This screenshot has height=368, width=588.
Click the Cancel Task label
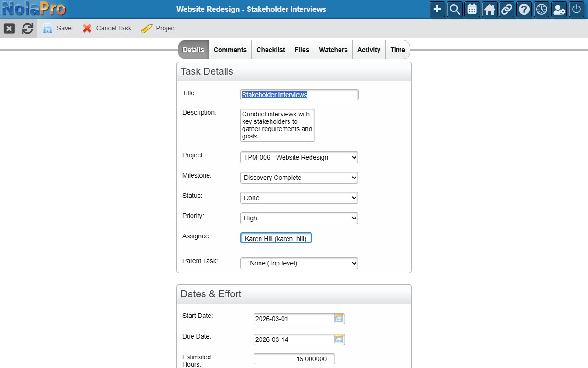114,28
